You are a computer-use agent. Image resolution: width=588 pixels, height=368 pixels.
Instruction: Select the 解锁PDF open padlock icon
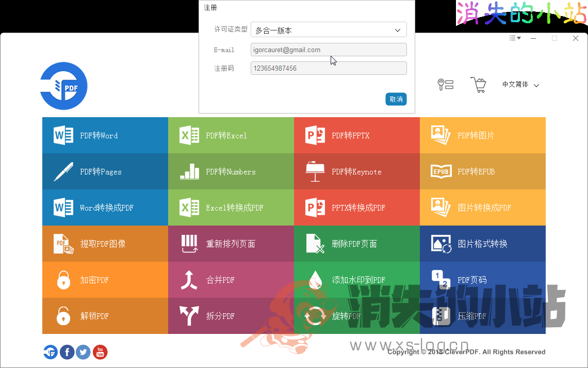pos(63,316)
